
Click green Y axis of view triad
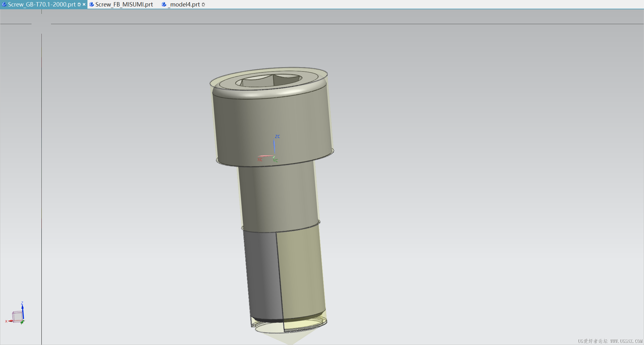22,322
